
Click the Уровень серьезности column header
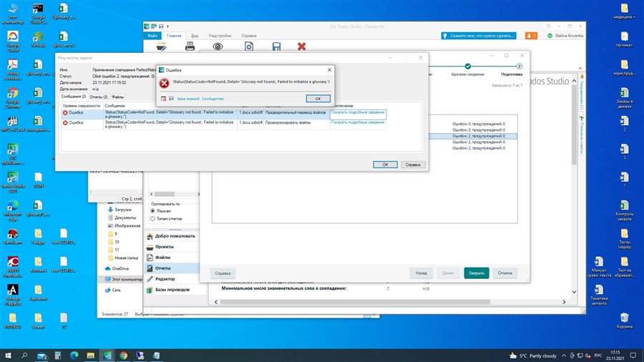coord(82,105)
